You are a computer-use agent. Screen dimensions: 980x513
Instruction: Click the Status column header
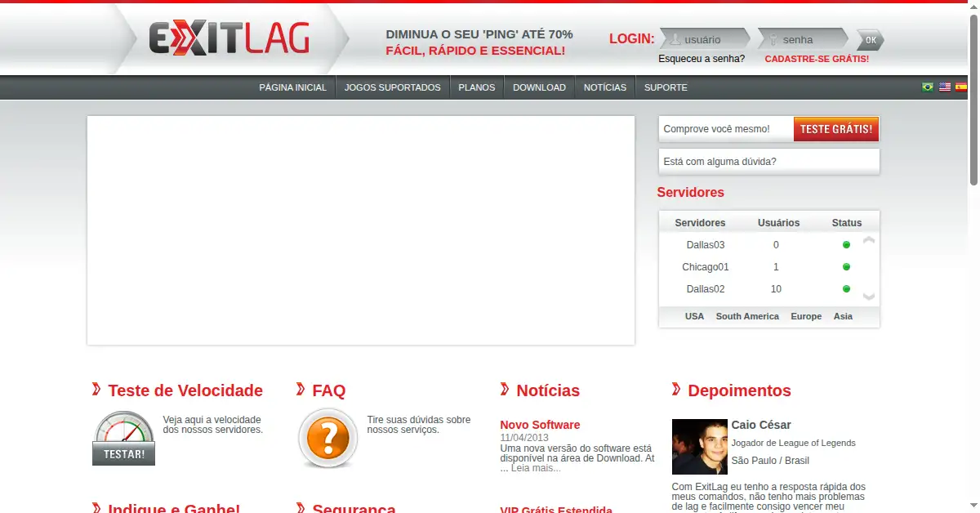pyautogui.click(x=847, y=223)
